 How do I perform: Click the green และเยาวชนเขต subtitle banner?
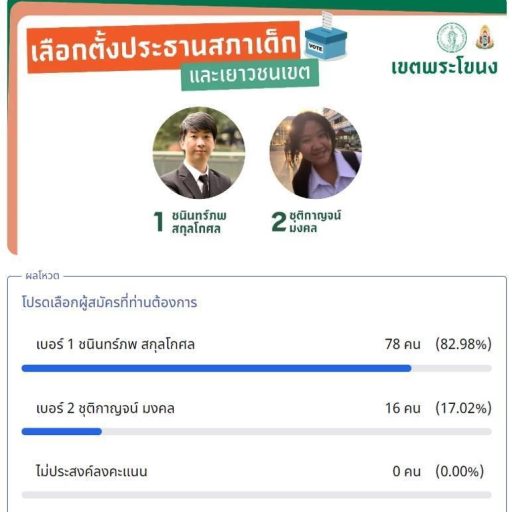click(x=250, y=74)
